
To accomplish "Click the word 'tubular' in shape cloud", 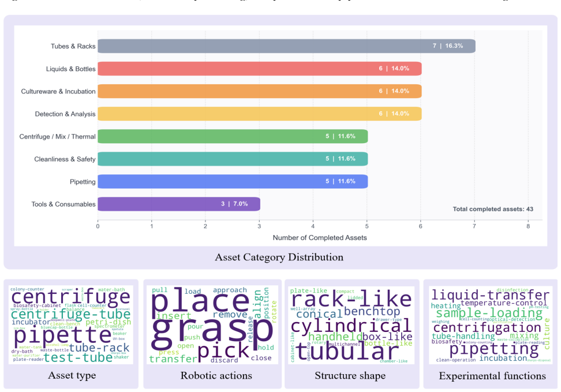I will 347,351.
